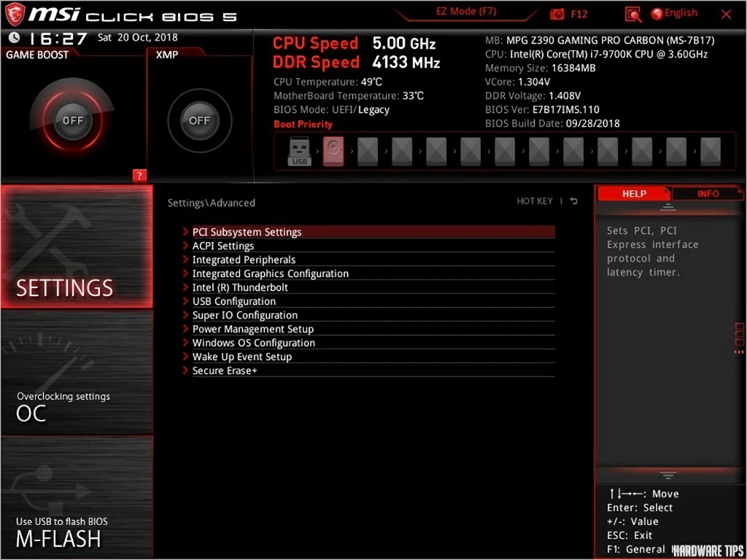Open the SETTINGS section

pos(77,246)
